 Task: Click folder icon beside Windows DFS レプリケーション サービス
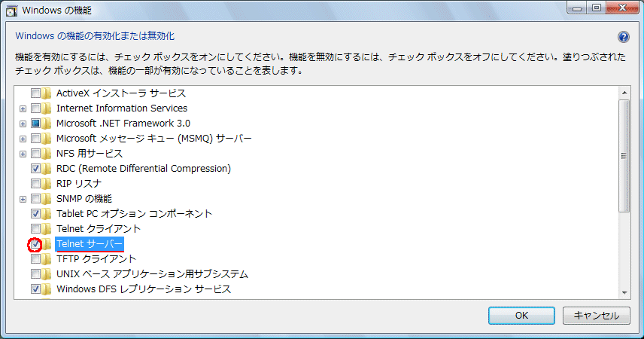pos(47,289)
